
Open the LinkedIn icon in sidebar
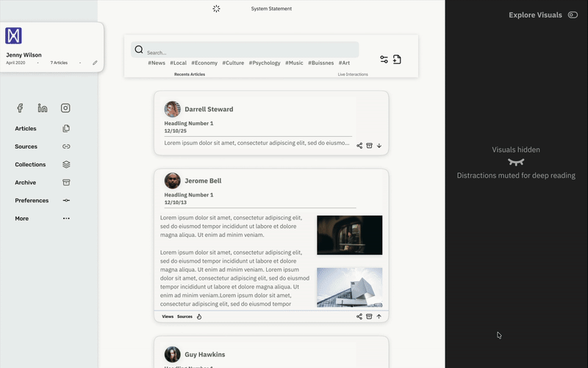[43, 108]
